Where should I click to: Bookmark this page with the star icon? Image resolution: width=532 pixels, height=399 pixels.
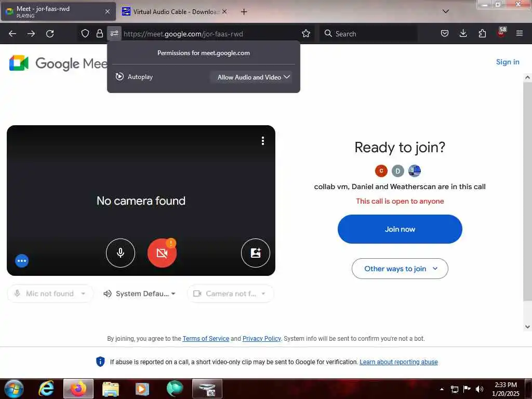coord(306,33)
